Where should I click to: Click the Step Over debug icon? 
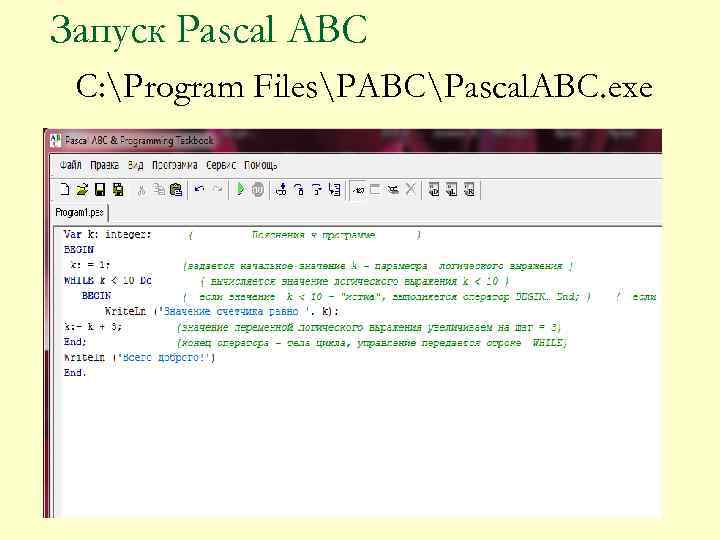pos(299,190)
